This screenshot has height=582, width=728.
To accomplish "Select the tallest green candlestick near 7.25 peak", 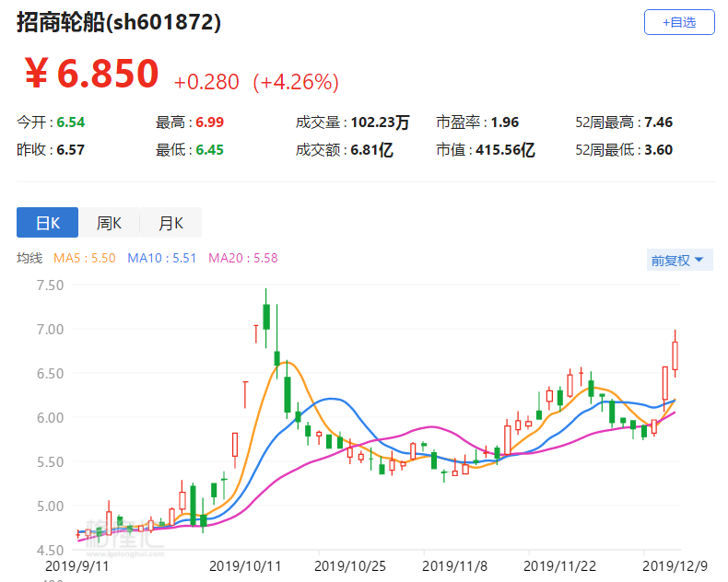I will (266, 317).
